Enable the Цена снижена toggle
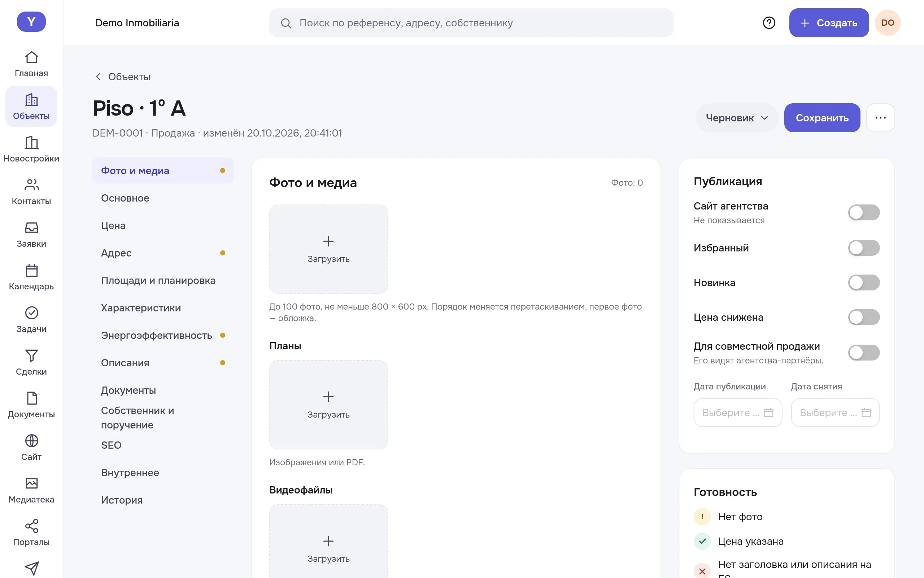Image resolution: width=924 pixels, height=578 pixels. pyautogui.click(x=864, y=317)
